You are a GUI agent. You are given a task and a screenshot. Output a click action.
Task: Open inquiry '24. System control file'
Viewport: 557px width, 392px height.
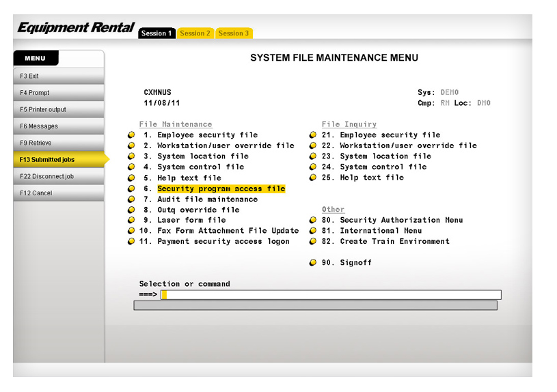(375, 167)
